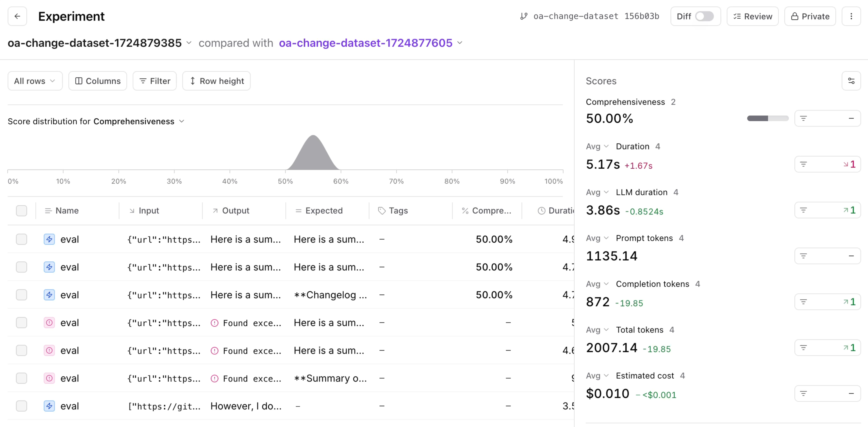Open the compared experiment oa-change-dataset-1724877605 link

365,43
